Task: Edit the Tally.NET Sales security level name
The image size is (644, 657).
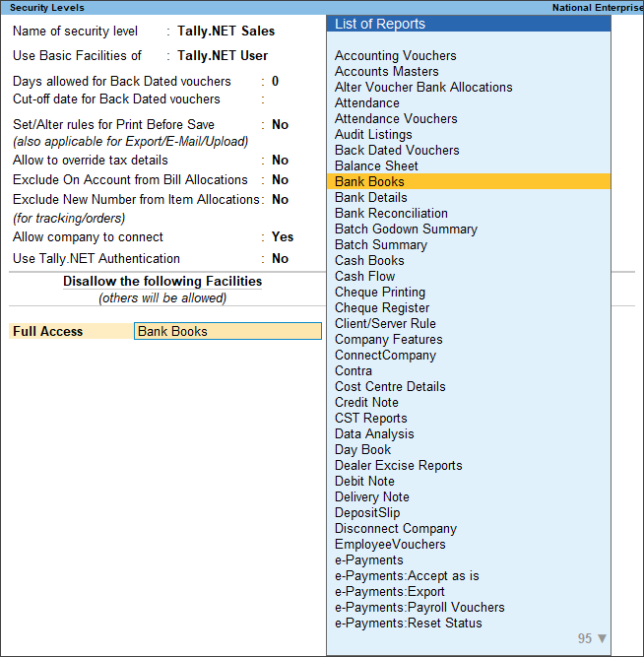Action: tap(225, 31)
